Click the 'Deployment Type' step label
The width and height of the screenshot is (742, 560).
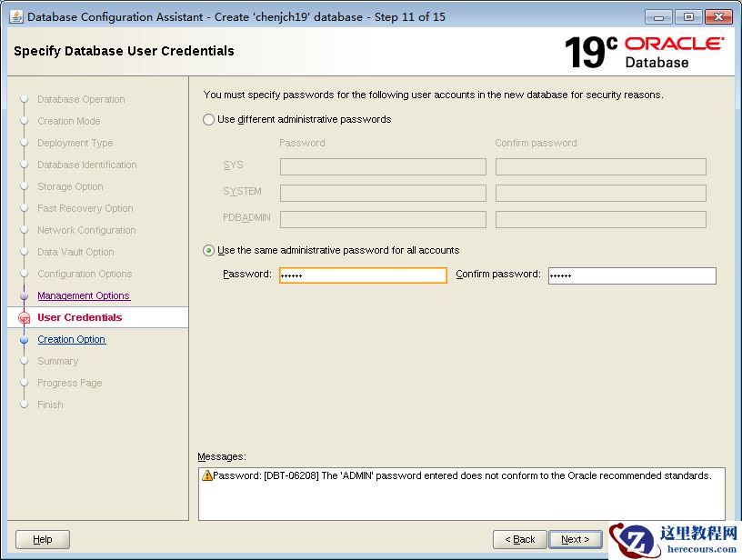click(75, 143)
